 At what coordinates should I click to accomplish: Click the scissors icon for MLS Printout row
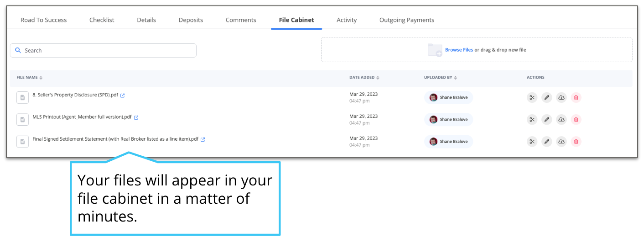point(532,120)
